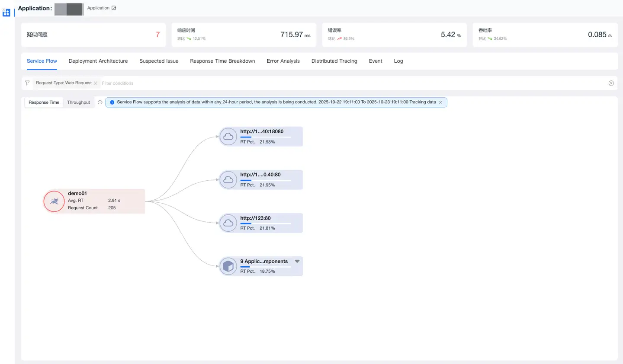
Task: Switch view to Throughput
Action: click(x=78, y=102)
